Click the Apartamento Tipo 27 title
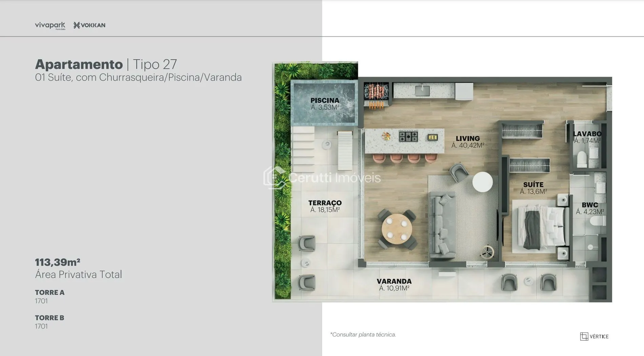The image size is (644, 356). (x=106, y=64)
